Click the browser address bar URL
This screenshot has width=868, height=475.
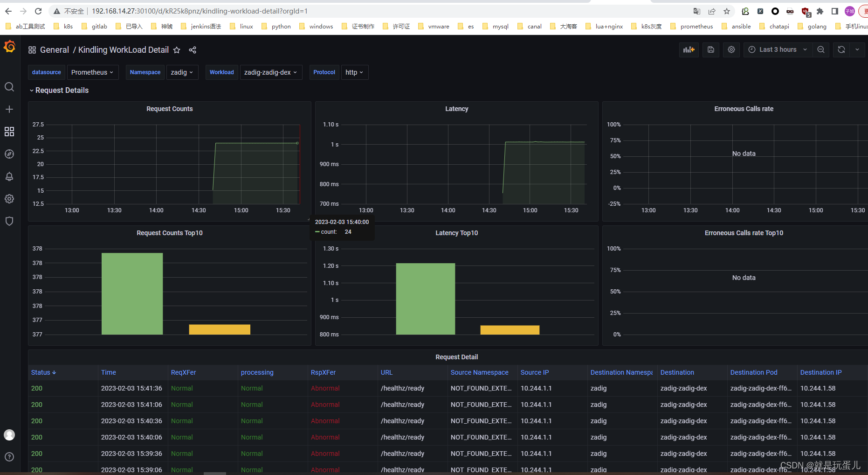(x=200, y=11)
